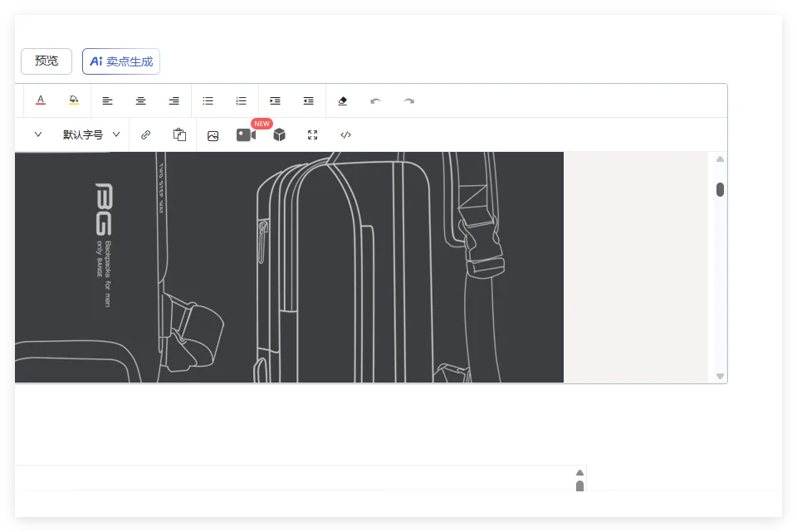Increase paragraph indent

tap(275, 100)
